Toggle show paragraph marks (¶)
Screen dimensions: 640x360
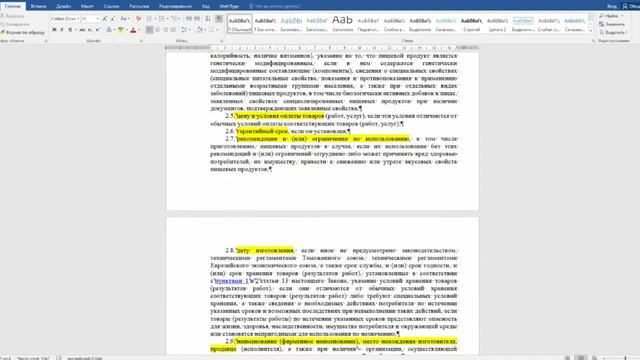tap(219, 19)
